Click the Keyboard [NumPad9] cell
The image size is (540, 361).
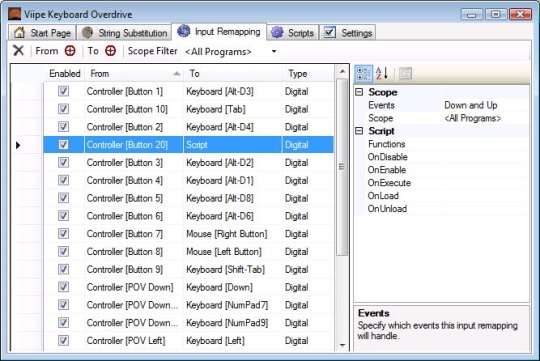click(x=233, y=322)
